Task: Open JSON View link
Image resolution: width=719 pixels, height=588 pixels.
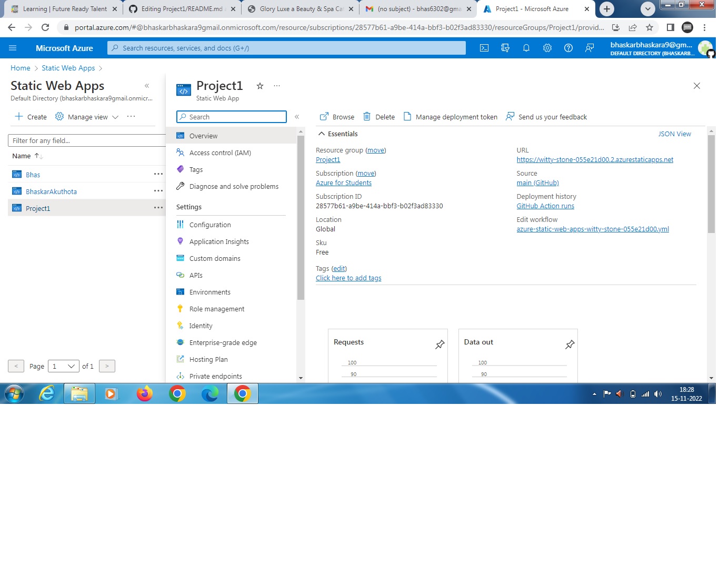Action: point(674,134)
